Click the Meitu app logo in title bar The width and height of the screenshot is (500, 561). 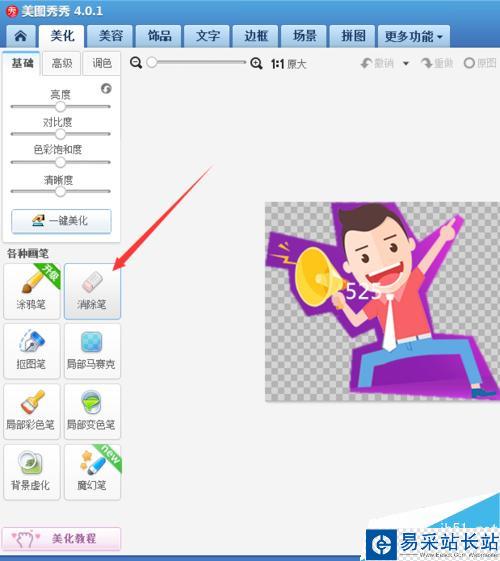[12, 11]
